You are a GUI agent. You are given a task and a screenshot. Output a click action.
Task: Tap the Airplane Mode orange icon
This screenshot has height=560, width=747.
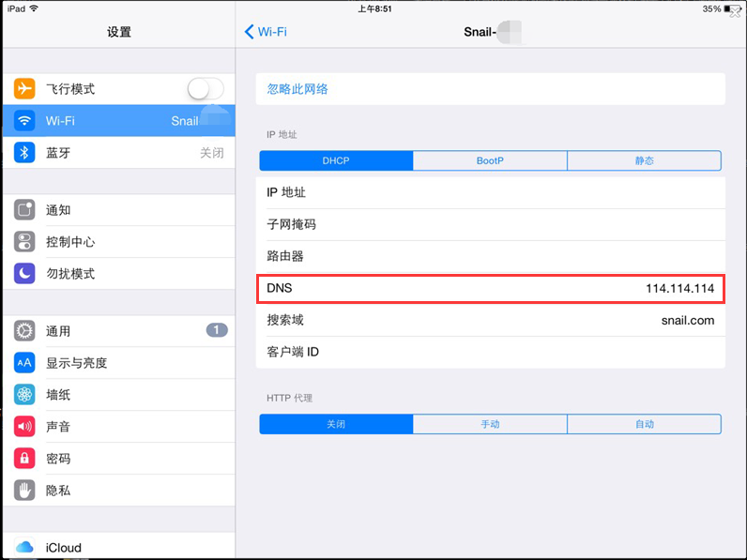pyautogui.click(x=24, y=89)
